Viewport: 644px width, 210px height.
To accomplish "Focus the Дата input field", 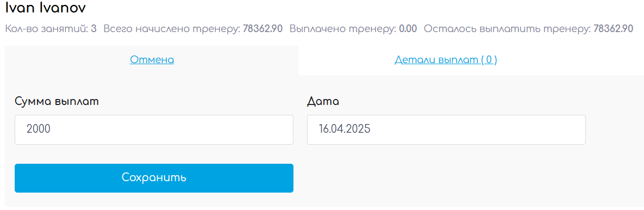I will pyautogui.click(x=446, y=129).
